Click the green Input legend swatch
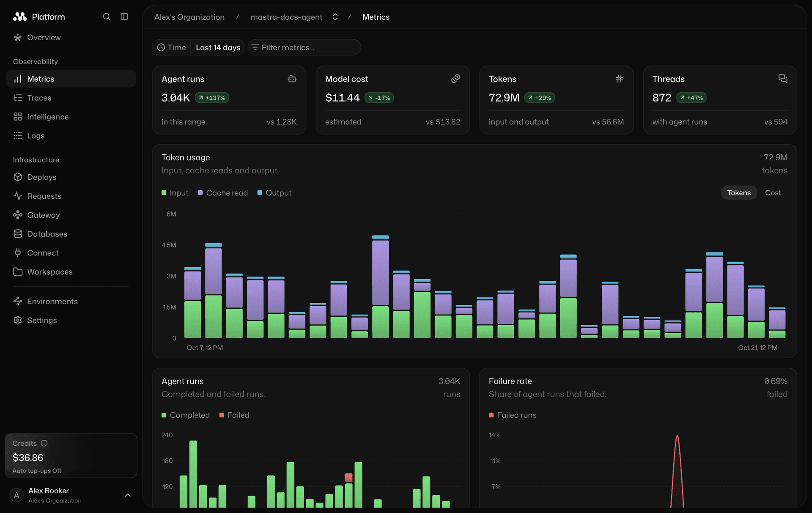This screenshot has width=812, height=513. click(164, 193)
